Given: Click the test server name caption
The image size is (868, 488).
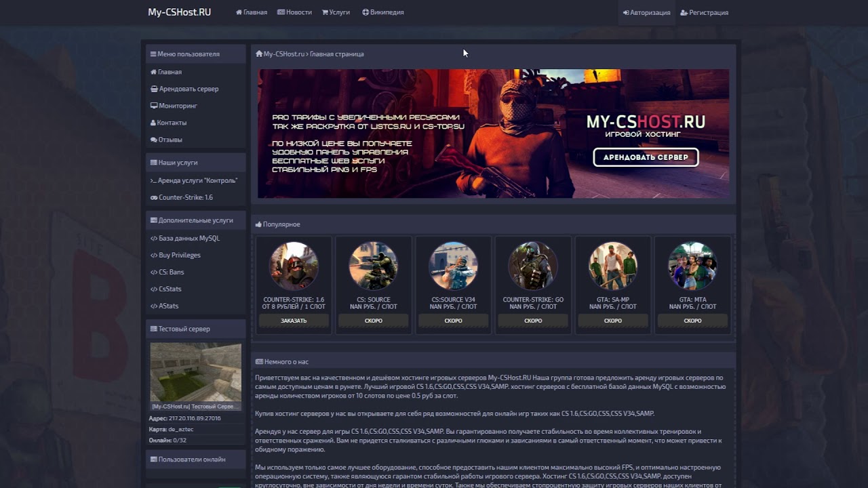Looking at the screenshot, I should pyautogui.click(x=195, y=407).
